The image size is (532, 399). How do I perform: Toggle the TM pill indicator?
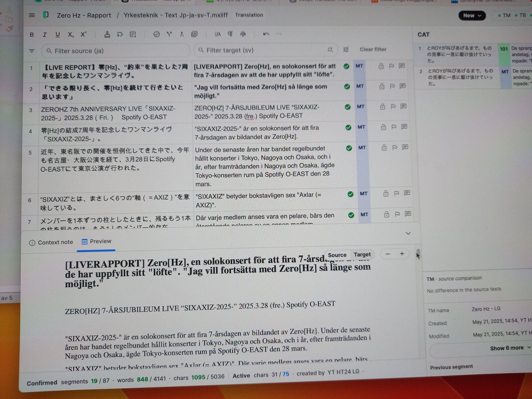pos(504,15)
